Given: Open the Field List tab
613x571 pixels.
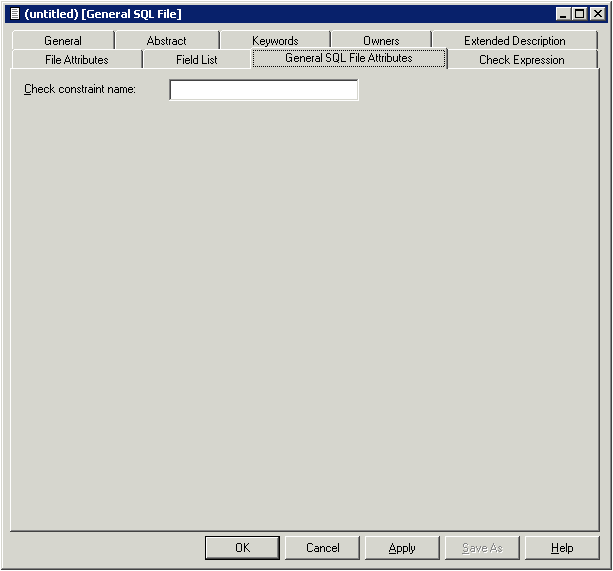Looking at the screenshot, I should click(196, 60).
